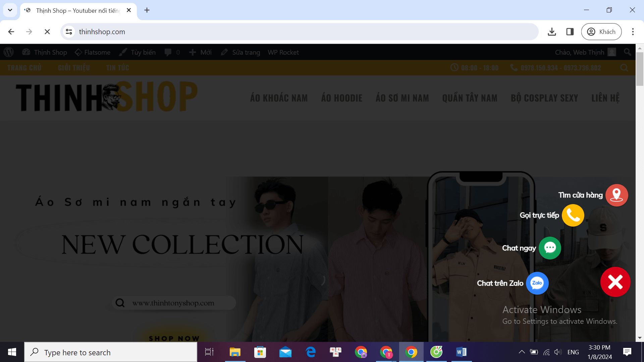Viewport: 644px width, 362px height.
Task: Open ÁO HOODIE category
Action: [x=342, y=98]
